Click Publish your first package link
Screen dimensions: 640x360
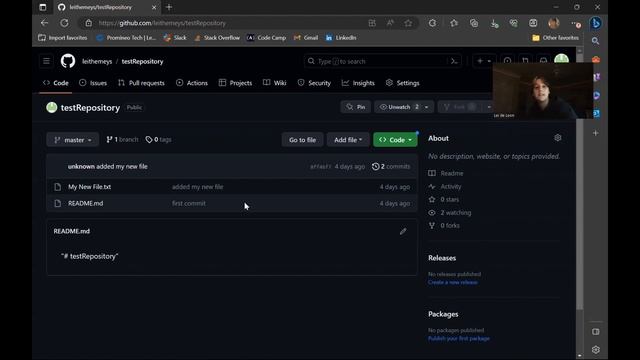tap(459, 339)
